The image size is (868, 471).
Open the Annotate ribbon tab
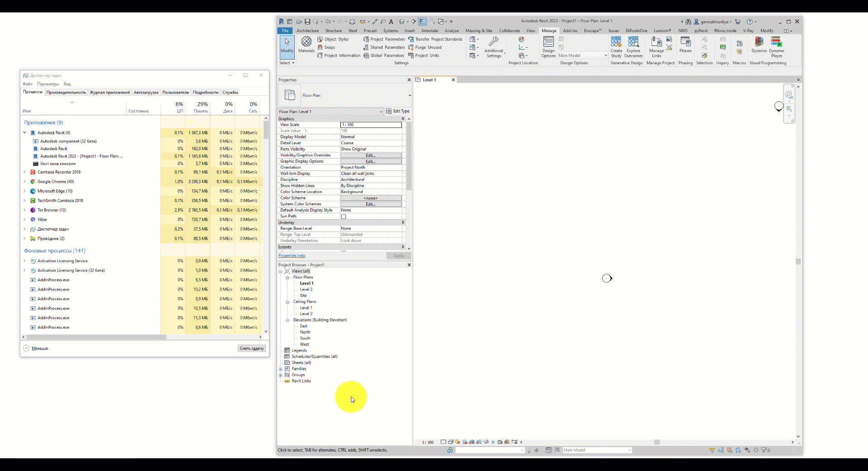pyautogui.click(x=429, y=31)
